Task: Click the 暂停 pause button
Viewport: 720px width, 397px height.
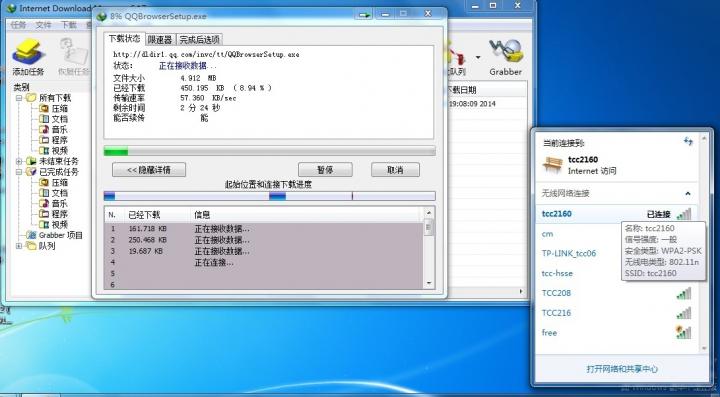Action: pyautogui.click(x=325, y=170)
